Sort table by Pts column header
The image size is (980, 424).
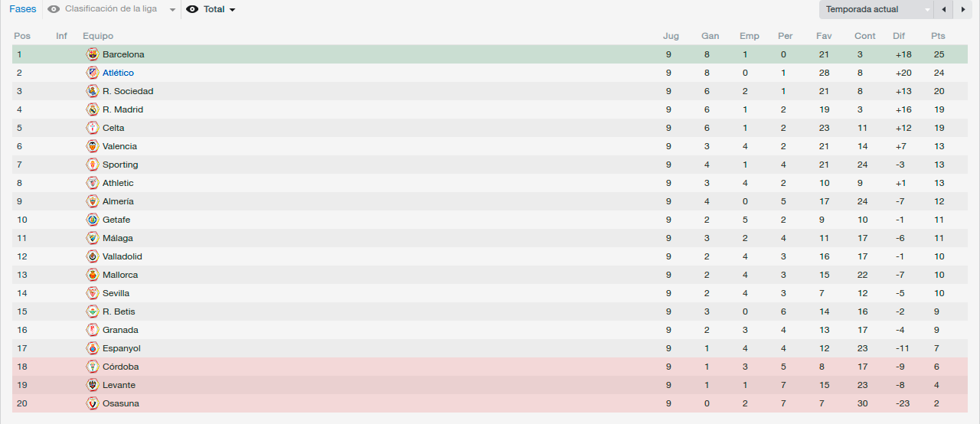pyautogui.click(x=938, y=36)
